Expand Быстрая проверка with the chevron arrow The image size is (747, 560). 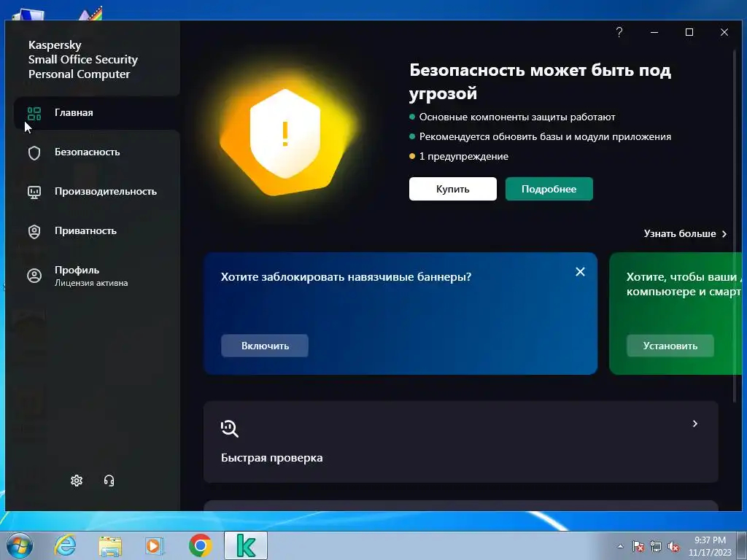(694, 424)
